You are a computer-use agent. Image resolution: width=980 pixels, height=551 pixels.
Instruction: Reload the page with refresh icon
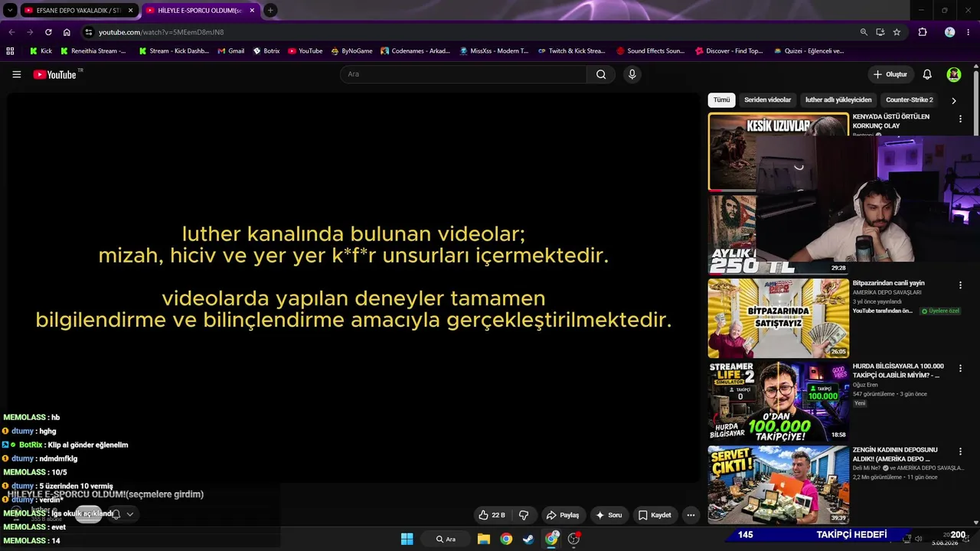pos(48,32)
